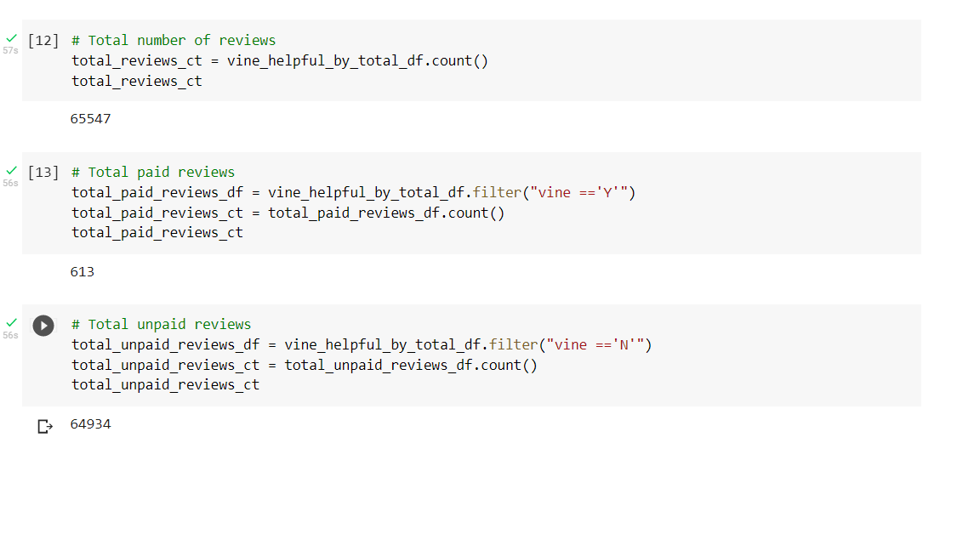
Task: Run the total unpaid reviews cell
Action: pos(43,326)
